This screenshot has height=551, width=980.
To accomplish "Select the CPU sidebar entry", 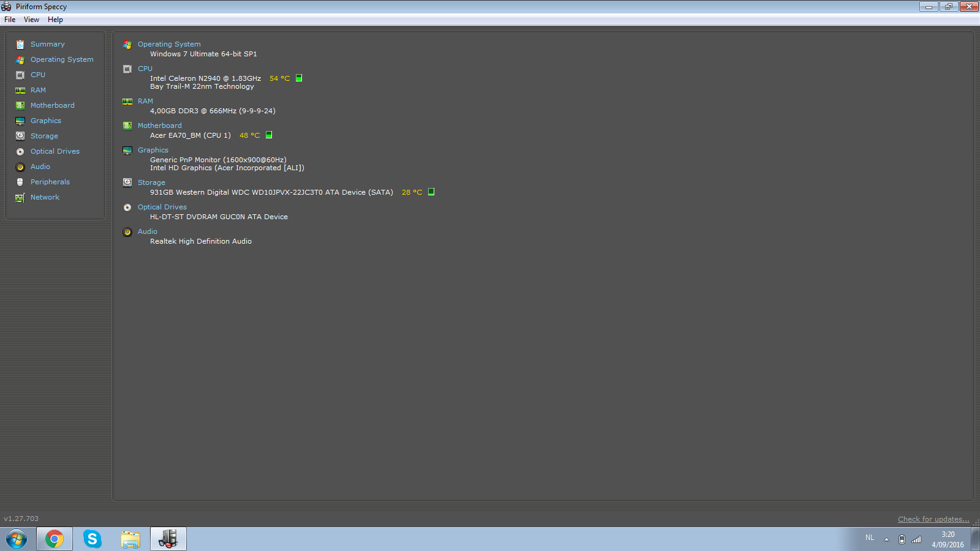I will [x=38, y=75].
